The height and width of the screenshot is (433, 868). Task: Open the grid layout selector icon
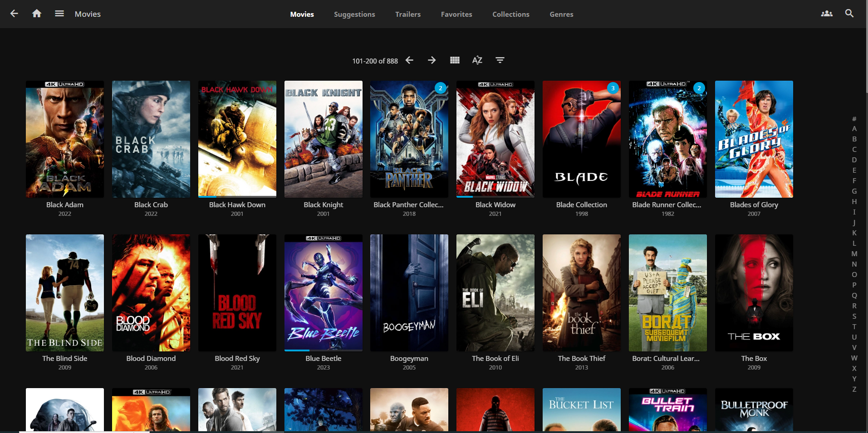click(454, 60)
